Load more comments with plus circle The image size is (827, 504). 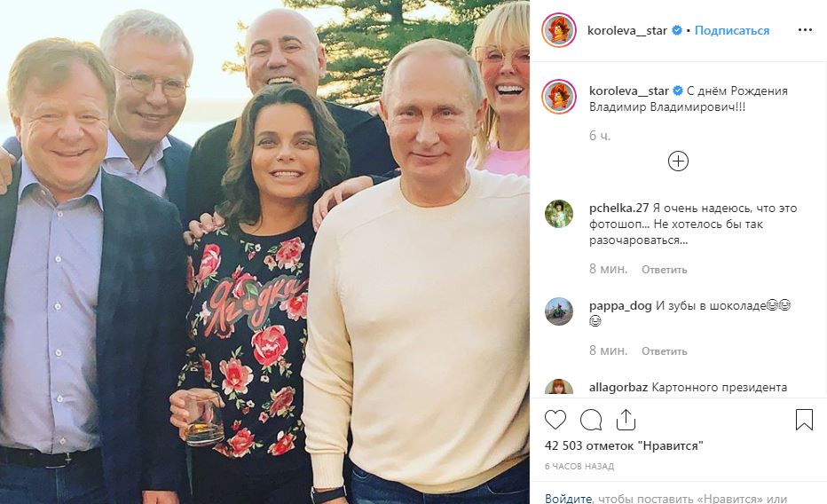[x=678, y=161]
